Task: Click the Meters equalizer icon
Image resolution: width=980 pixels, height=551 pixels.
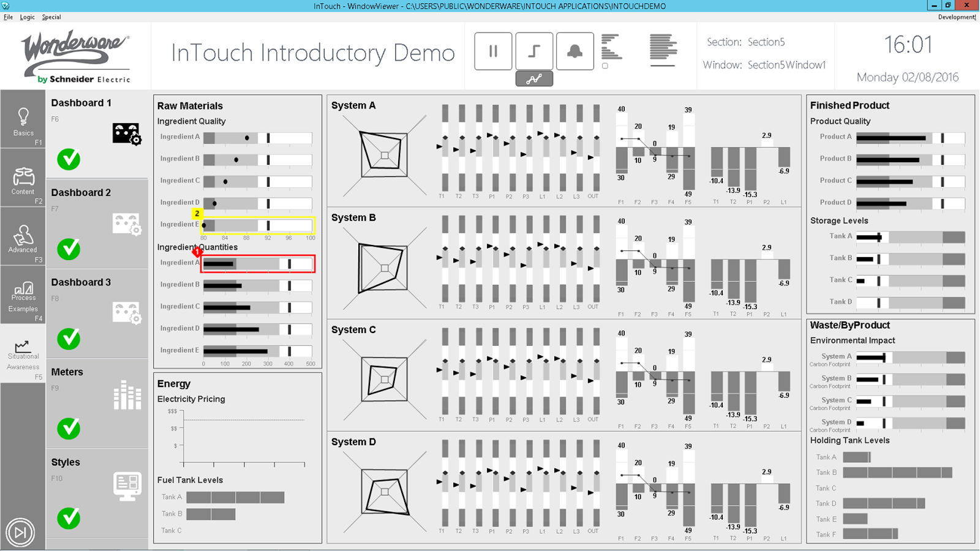Action: [127, 395]
